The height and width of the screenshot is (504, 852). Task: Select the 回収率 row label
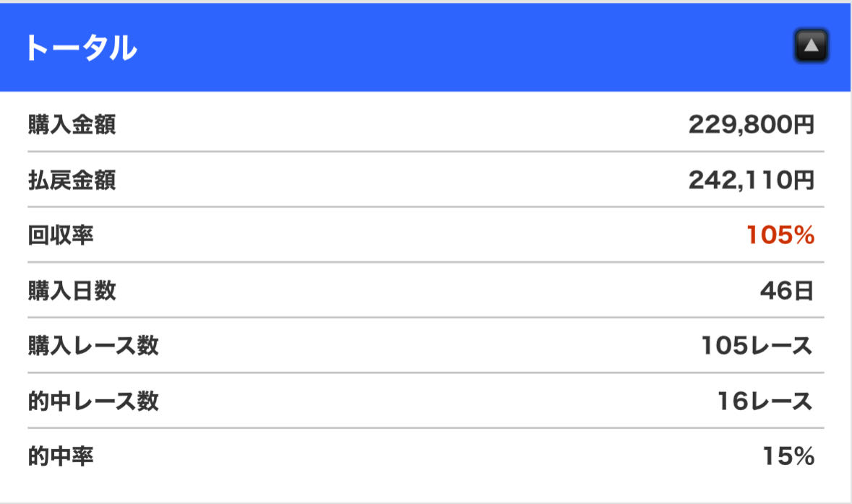coord(61,235)
